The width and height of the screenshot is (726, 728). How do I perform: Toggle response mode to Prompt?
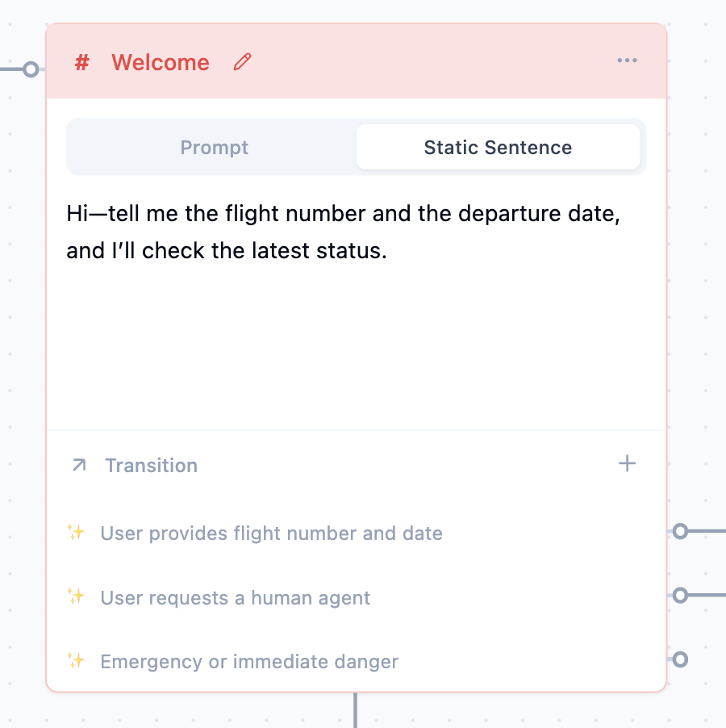coord(214,147)
